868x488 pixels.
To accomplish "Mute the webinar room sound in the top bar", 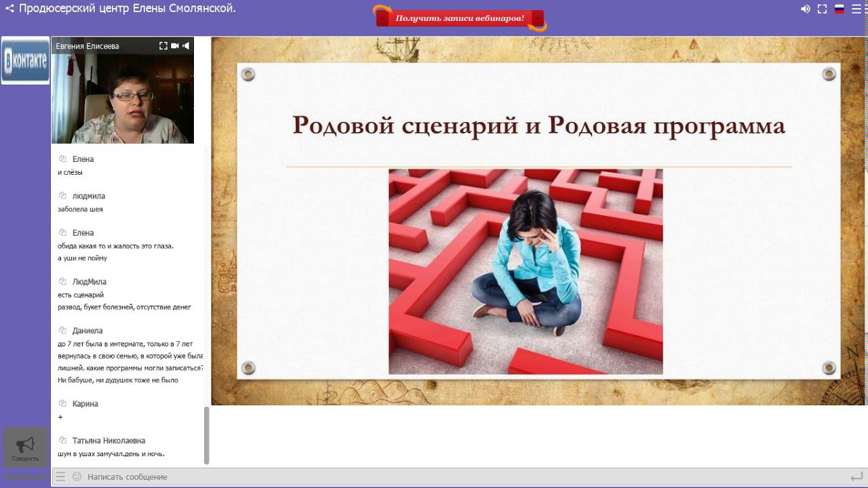I will click(x=806, y=9).
